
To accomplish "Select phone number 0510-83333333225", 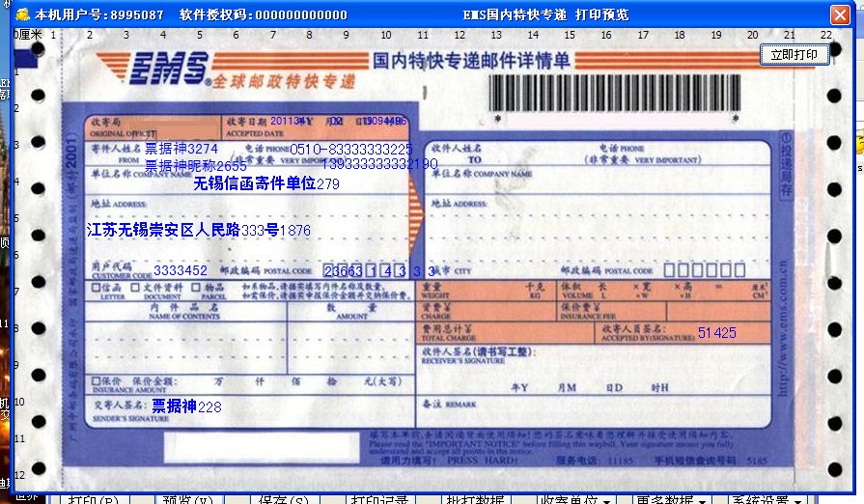I will point(351,150).
